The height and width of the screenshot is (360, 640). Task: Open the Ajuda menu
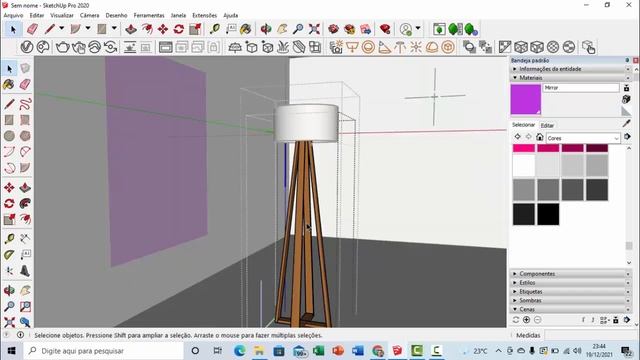click(231, 15)
